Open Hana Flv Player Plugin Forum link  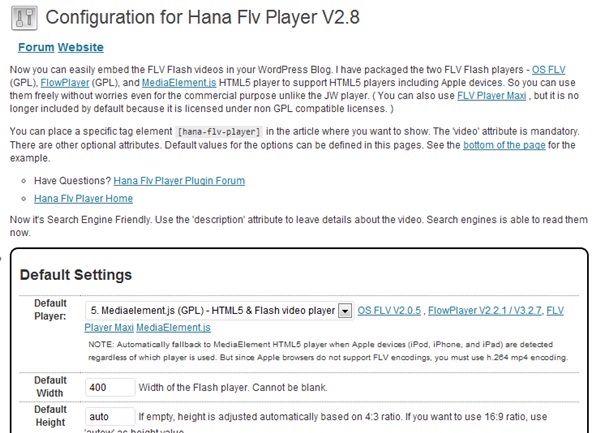(x=179, y=181)
